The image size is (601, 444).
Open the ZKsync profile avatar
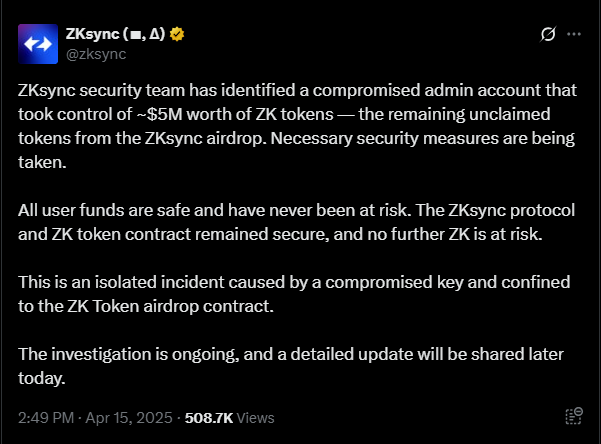38,44
